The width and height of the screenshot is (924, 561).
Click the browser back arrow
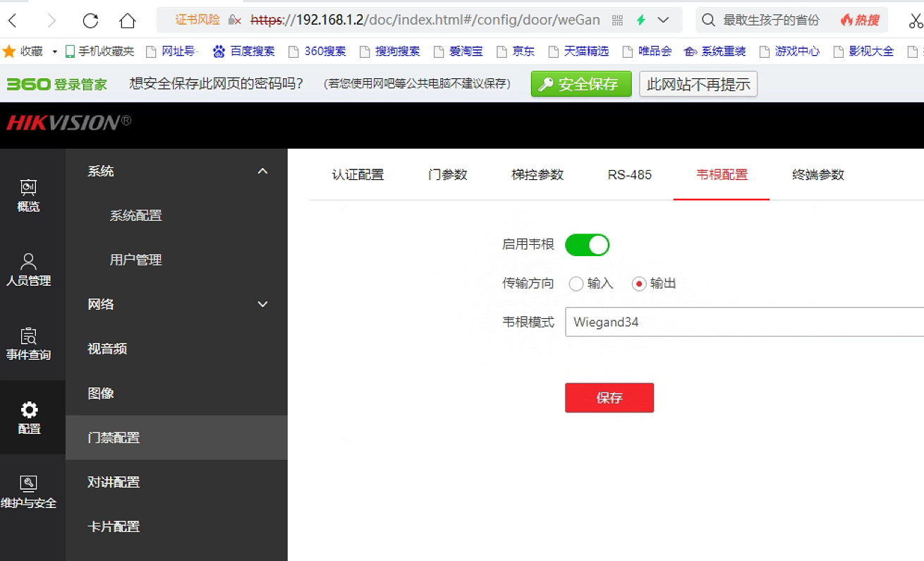13,20
